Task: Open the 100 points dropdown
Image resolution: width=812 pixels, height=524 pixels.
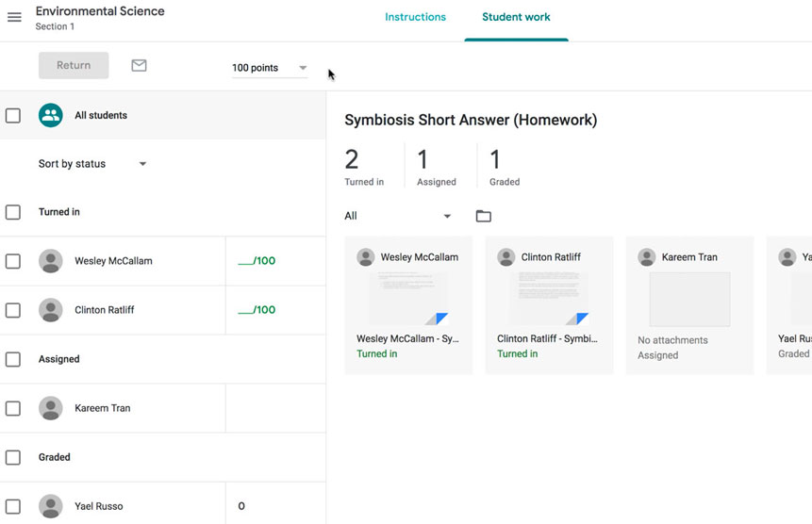Action: tap(270, 68)
